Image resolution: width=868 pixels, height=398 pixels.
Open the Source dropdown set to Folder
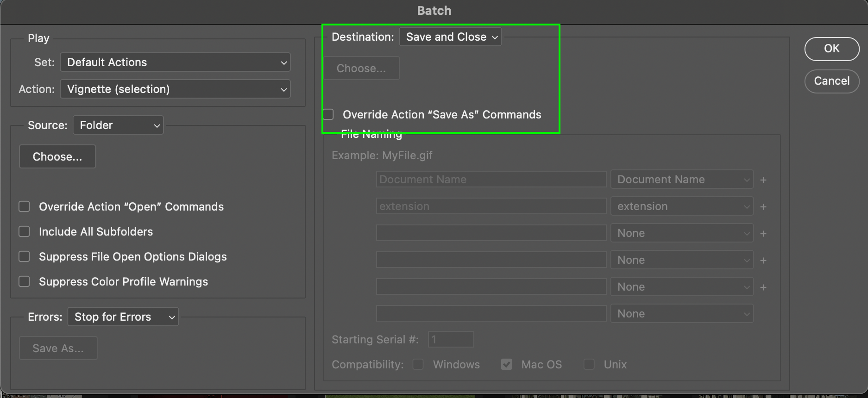pos(118,125)
